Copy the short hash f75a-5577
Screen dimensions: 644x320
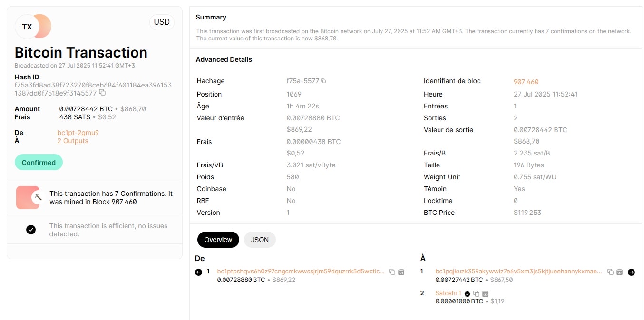click(323, 81)
